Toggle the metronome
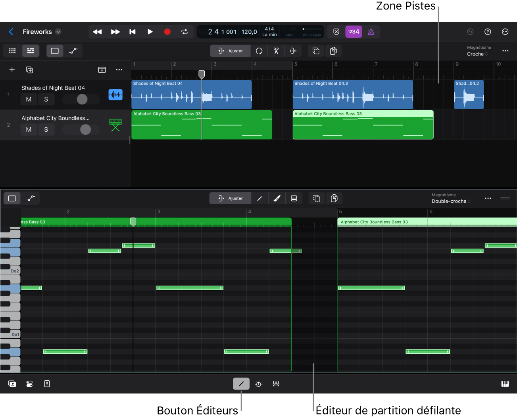Viewport: 517px width, 420px height. (x=371, y=32)
